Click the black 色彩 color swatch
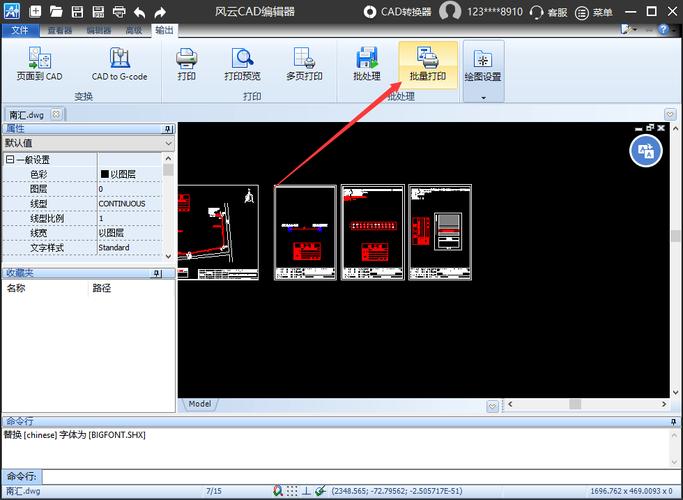Viewport: 683px width, 500px height. click(104, 174)
